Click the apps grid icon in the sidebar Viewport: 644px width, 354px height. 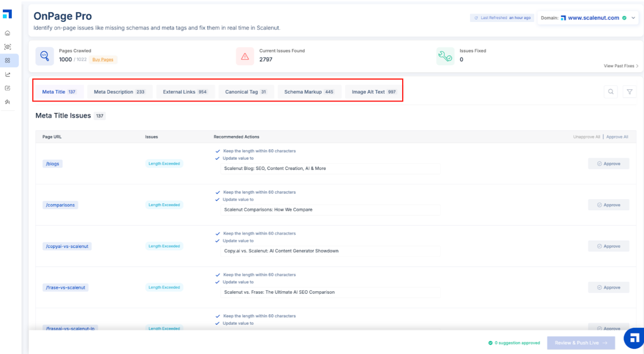click(x=7, y=60)
